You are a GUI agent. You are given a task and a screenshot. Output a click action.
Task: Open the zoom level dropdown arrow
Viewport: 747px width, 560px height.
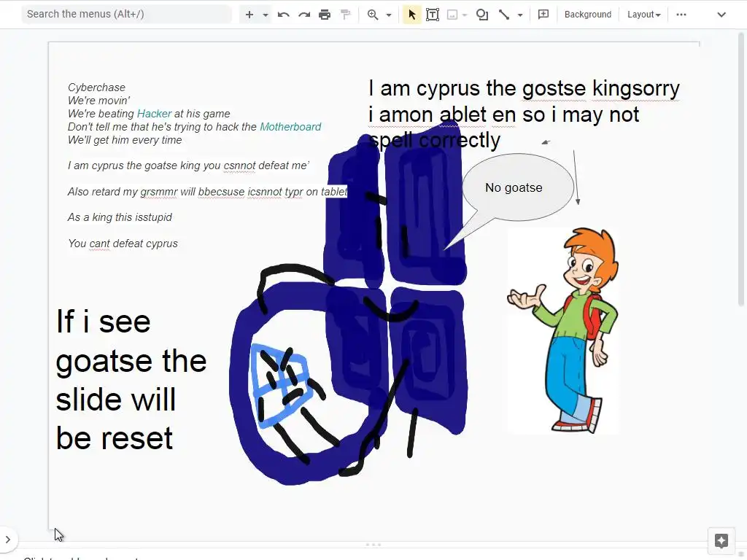389,15
